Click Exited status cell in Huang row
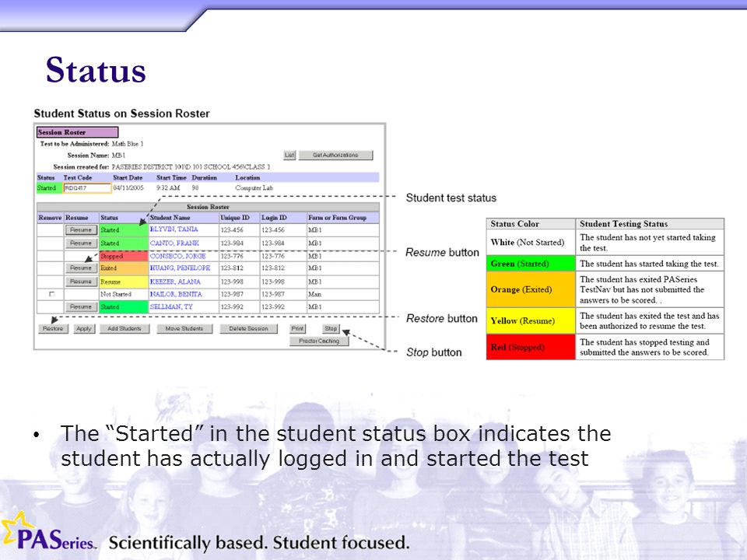The image size is (747, 560). (124, 268)
